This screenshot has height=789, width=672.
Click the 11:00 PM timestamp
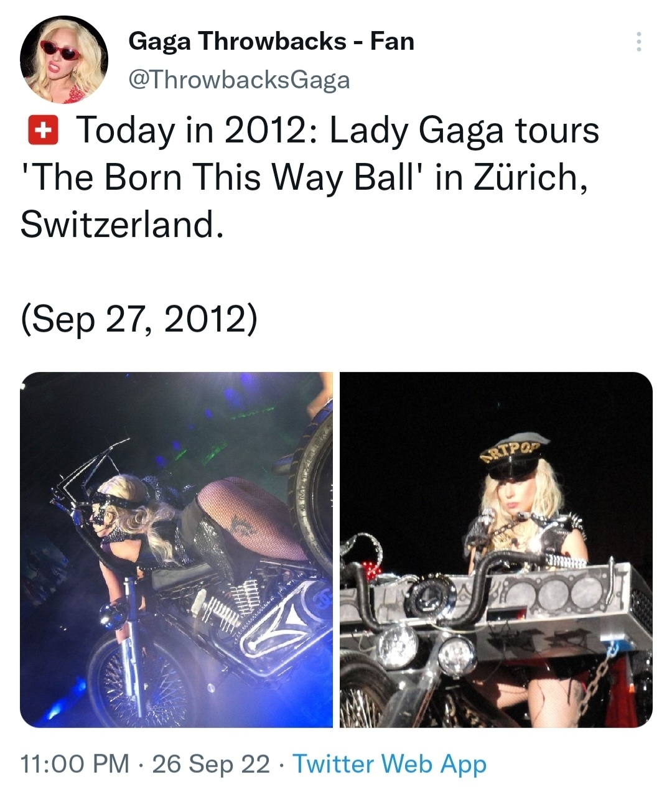pos(75,763)
